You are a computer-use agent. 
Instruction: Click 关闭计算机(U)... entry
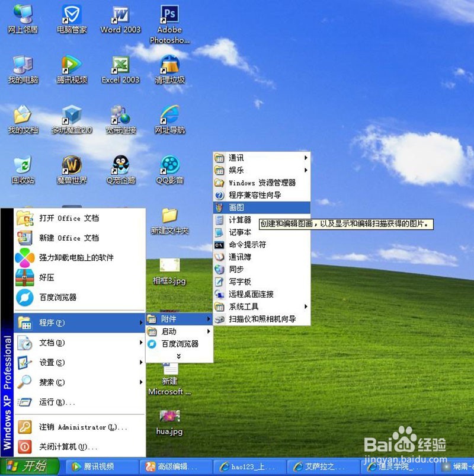coord(79,447)
